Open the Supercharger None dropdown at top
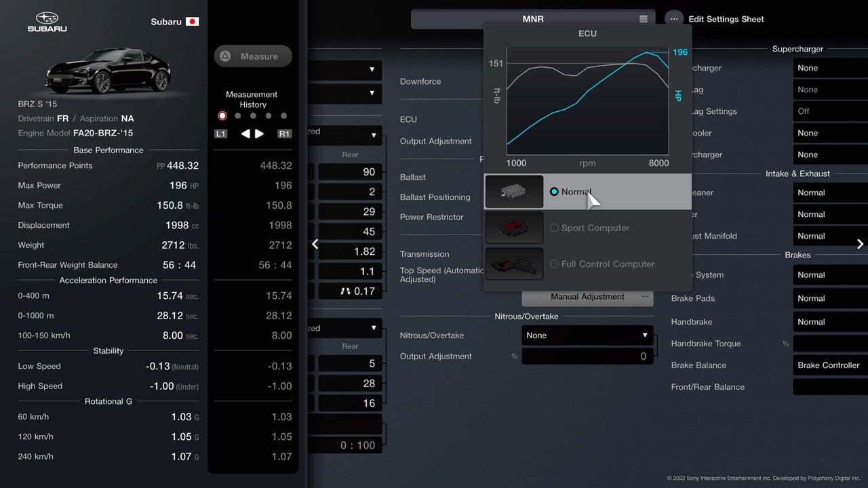 (831, 68)
